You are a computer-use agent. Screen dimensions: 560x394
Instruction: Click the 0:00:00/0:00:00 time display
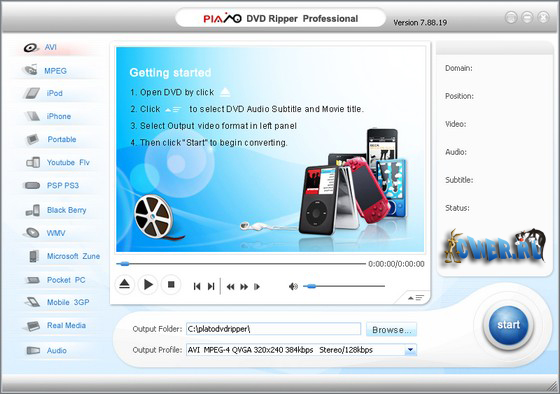(x=396, y=264)
